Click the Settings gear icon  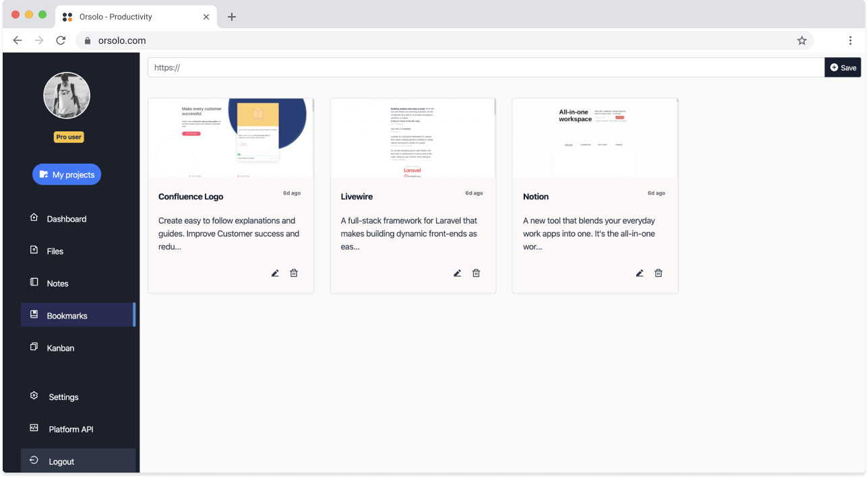click(34, 395)
